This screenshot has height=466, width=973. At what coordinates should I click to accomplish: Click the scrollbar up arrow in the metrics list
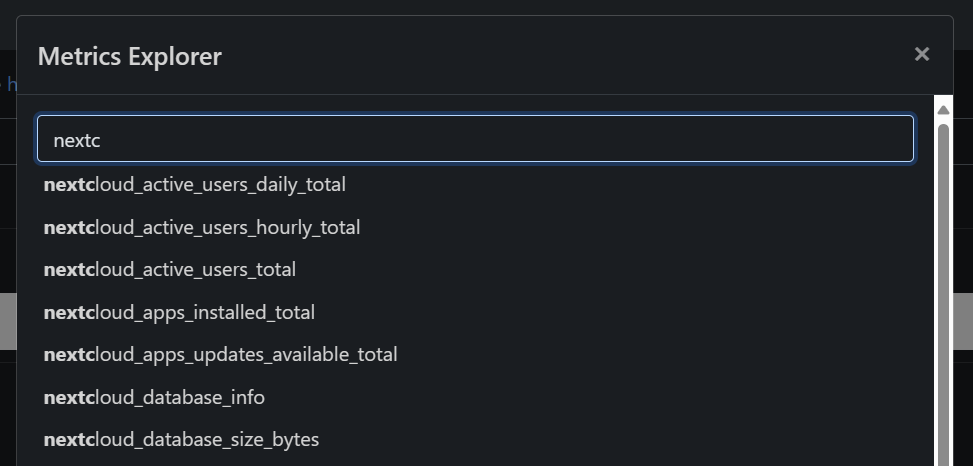943,110
